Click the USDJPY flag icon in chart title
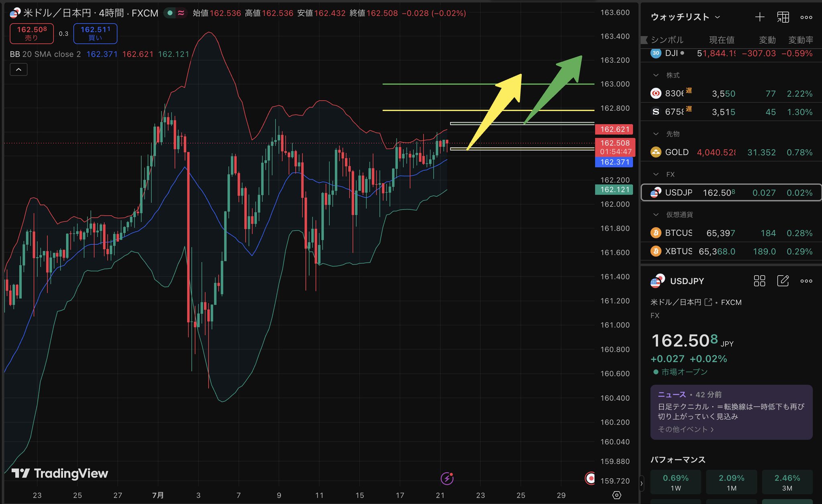The height and width of the screenshot is (504, 822). (x=15, y=13)
